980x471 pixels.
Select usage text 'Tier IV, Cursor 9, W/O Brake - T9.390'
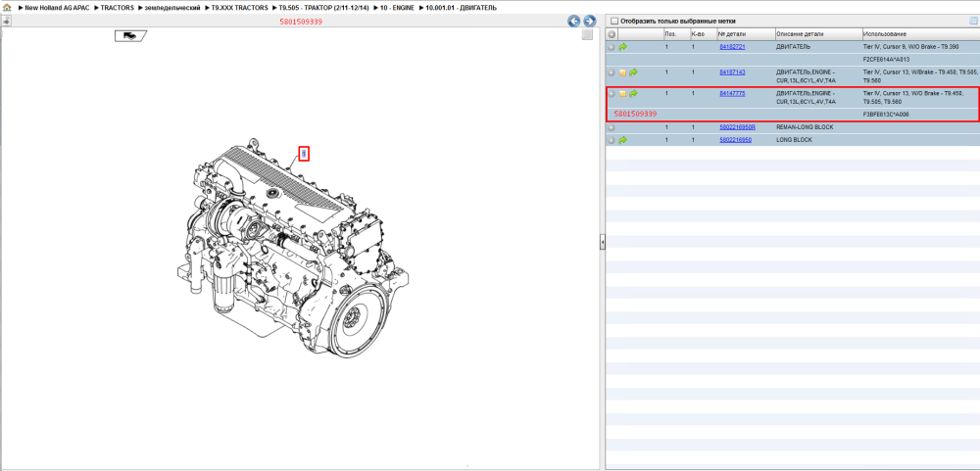911,47
